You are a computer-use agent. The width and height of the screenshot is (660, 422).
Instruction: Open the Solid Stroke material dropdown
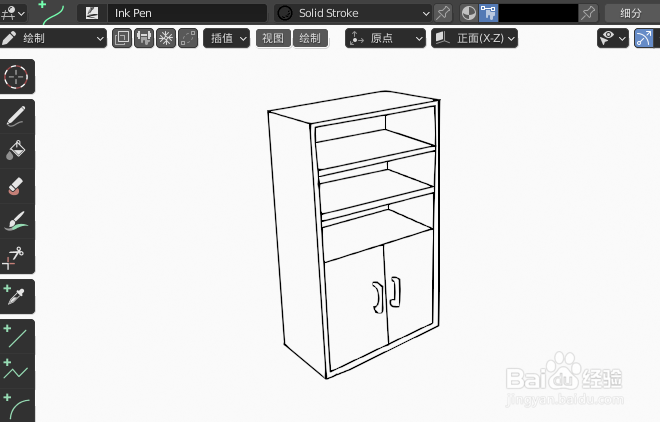pyautogui.click(x=353, y=13)
